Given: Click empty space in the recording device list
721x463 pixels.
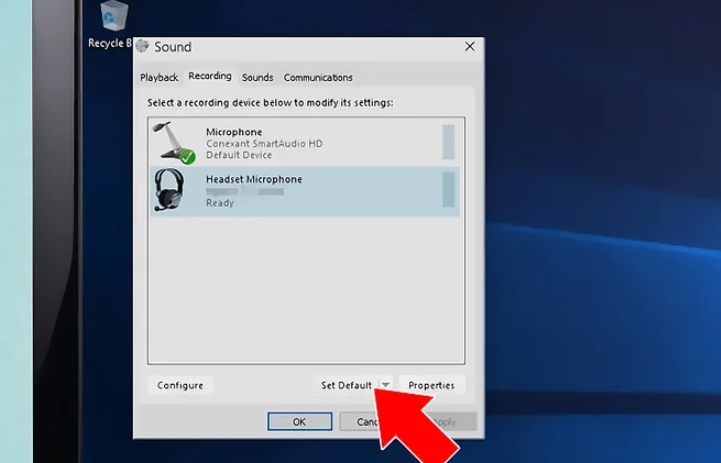Looking at the screenshot, I should tap(300, 290).
